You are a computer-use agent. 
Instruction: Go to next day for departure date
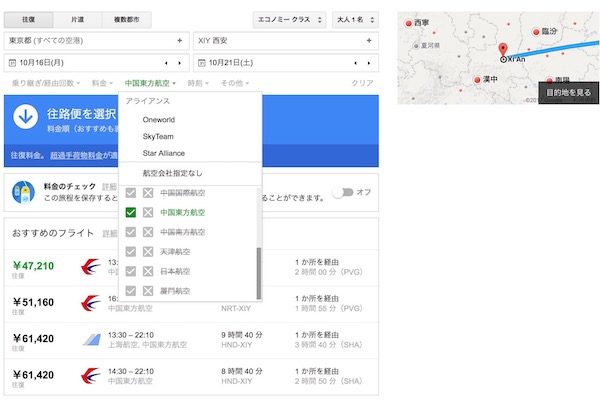click(x=179, y=63)
